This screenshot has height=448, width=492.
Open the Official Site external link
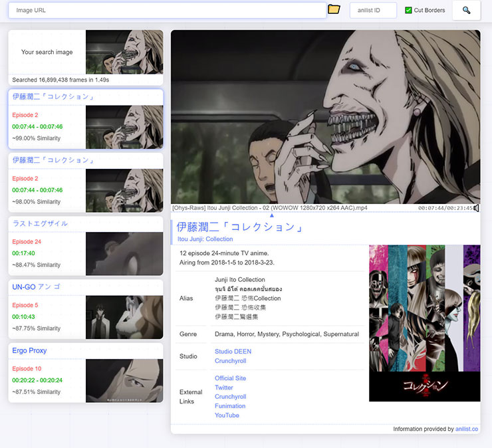(x=230, y=378)
